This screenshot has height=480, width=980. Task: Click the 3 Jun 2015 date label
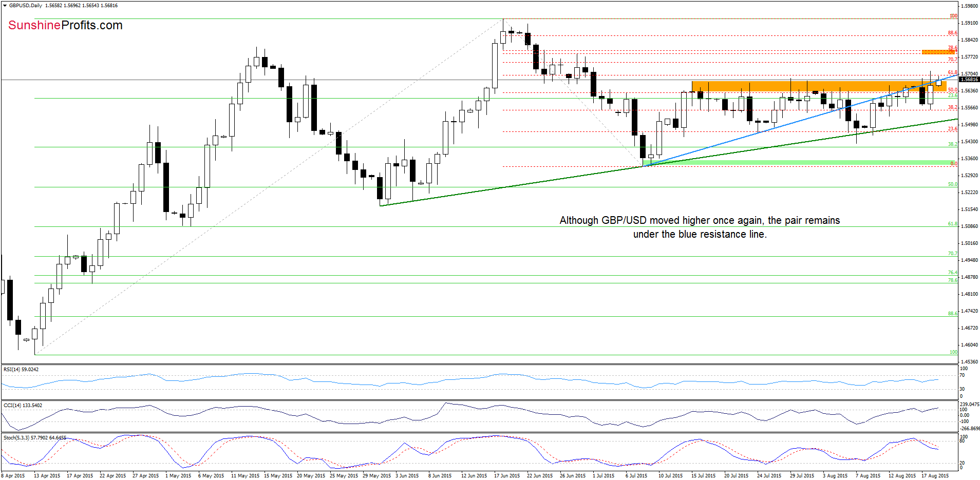point(407,476)
